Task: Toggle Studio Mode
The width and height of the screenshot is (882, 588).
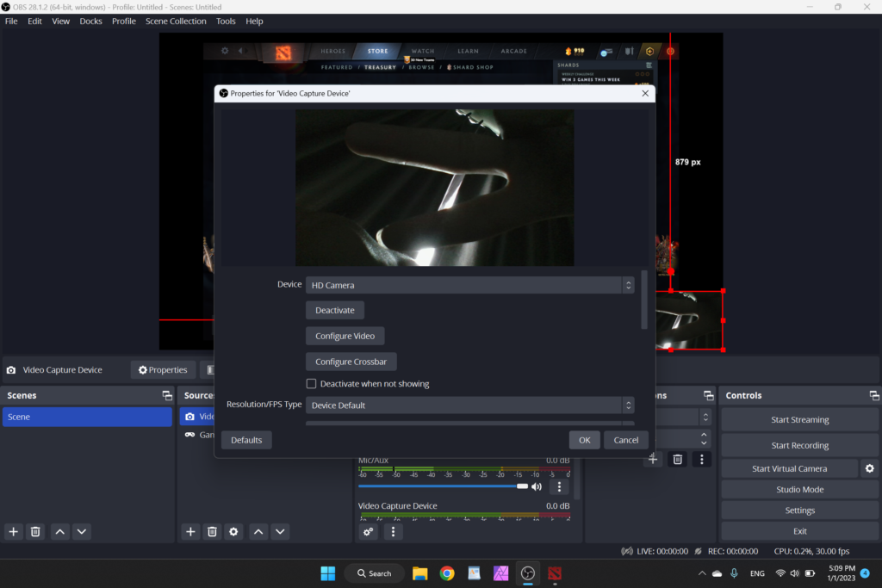Action: [800, 490]
